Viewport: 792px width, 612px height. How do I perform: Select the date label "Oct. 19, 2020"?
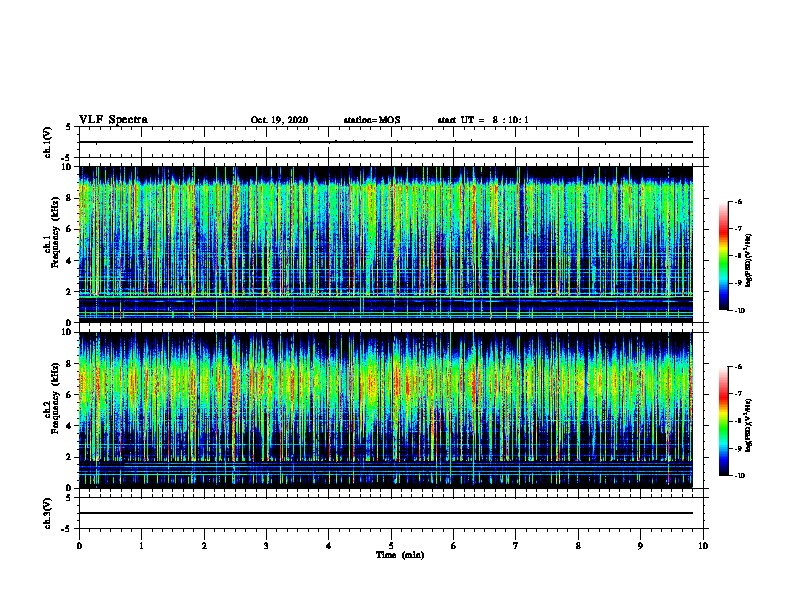(279, 120)
